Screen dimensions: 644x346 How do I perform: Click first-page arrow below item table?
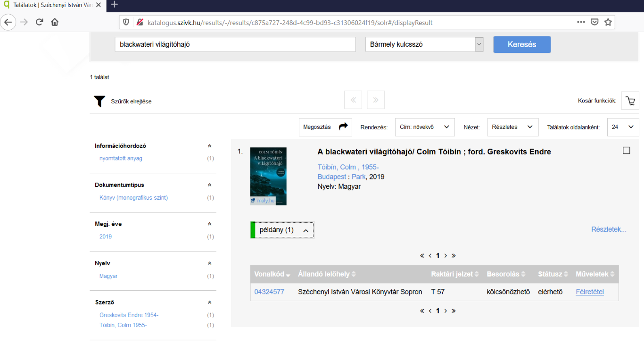422,311
